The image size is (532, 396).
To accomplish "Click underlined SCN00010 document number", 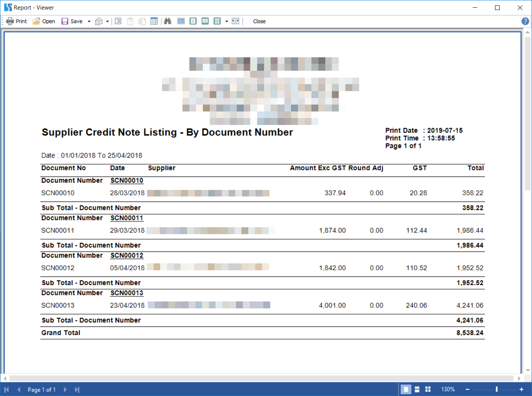I will pyautogui.click(x=127, y=181).
